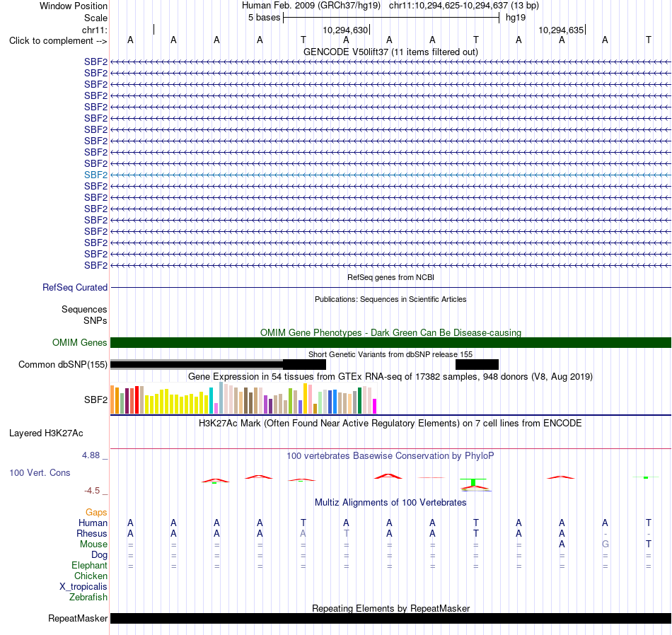Click the 10,294,630 ruler position marker
The image size is (672, 635).
coord(345,30)
